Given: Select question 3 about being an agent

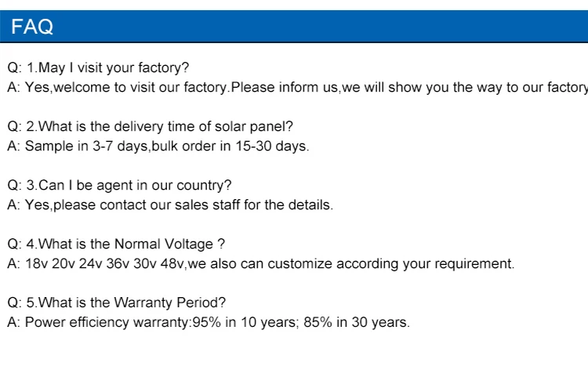Looking at the screenshot, I should click(x=119, y=186).
